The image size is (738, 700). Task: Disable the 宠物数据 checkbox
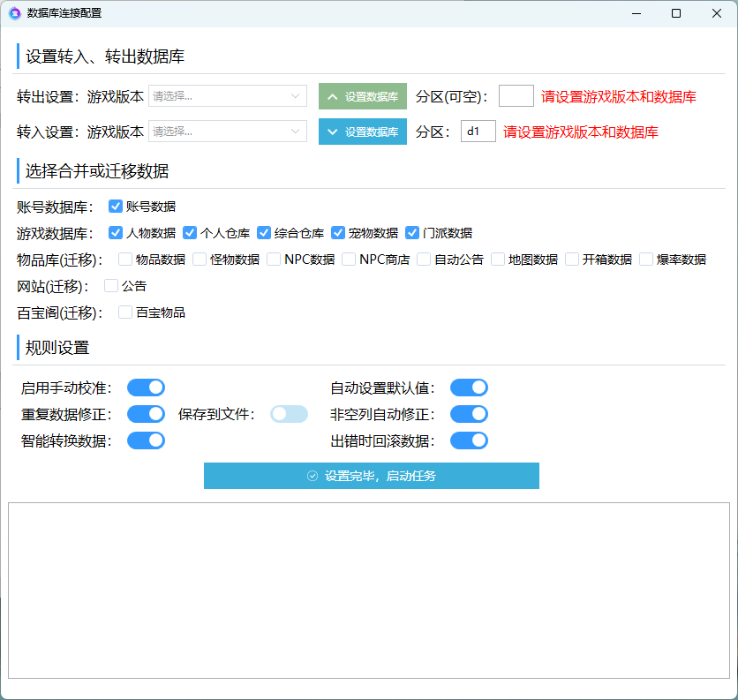click(337, 233)
